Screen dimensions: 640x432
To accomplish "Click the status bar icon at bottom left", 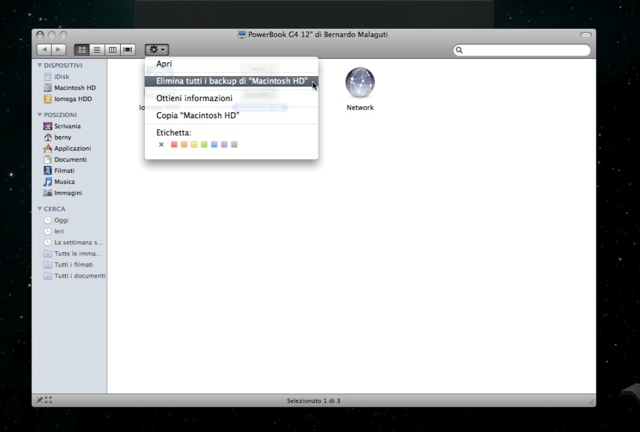I will (x=44, y=400).
